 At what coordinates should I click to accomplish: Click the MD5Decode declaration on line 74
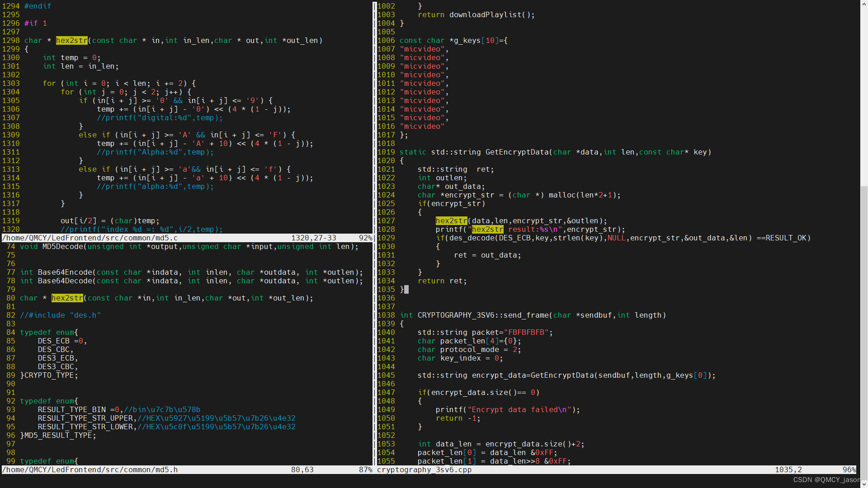[62, 247]
